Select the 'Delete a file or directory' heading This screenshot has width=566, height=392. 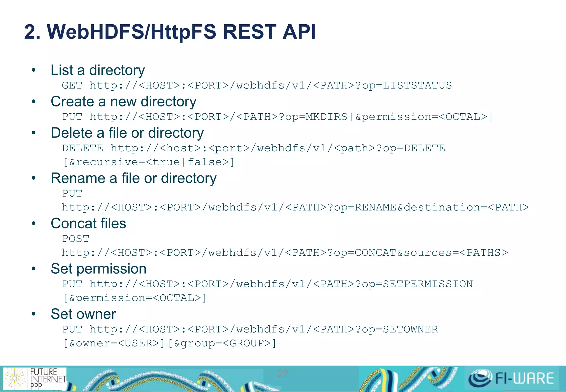click(127, 133)
